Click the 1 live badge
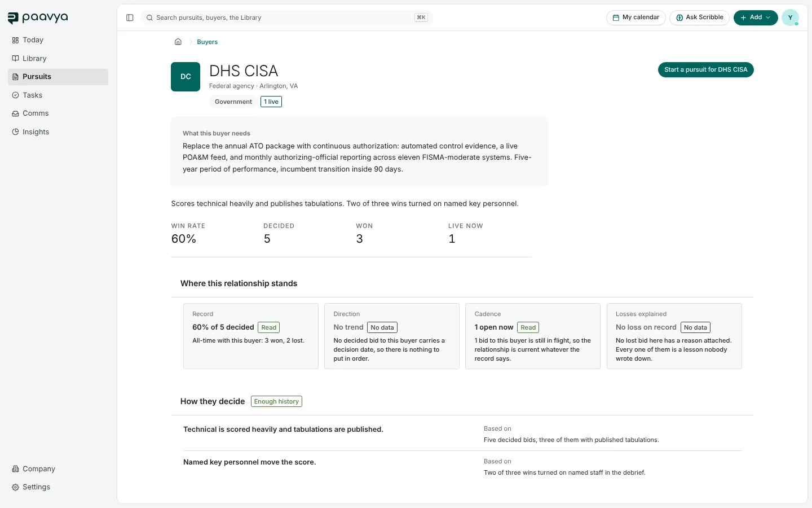812x508 pixels. click(x=271, y=102)
